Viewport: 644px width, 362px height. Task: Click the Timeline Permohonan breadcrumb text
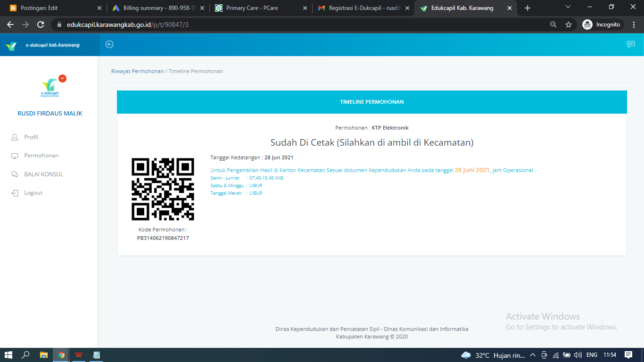[196, 71]
